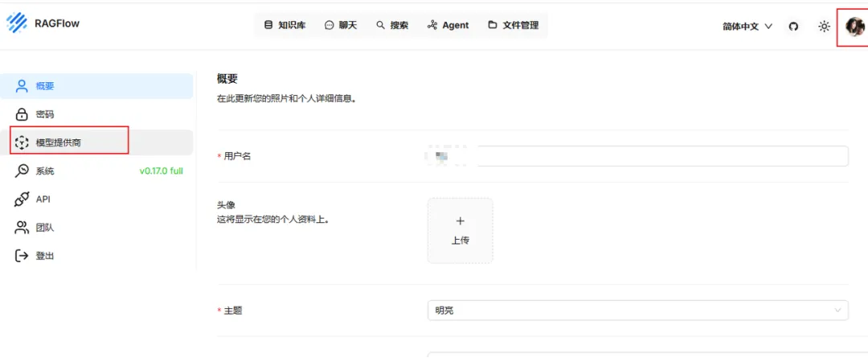Open the 密码 settings page
This screenshot has width=868, height=362.
click(x=96, y=114)
